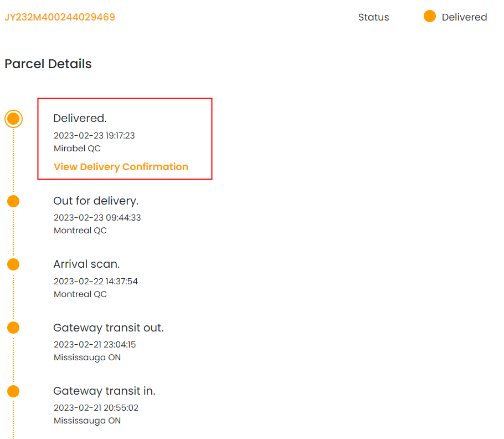Viewport: 504px width, 439px height.
Task: Select the Gateway transit out timeline dot
Action: click(x=13, y=328)
